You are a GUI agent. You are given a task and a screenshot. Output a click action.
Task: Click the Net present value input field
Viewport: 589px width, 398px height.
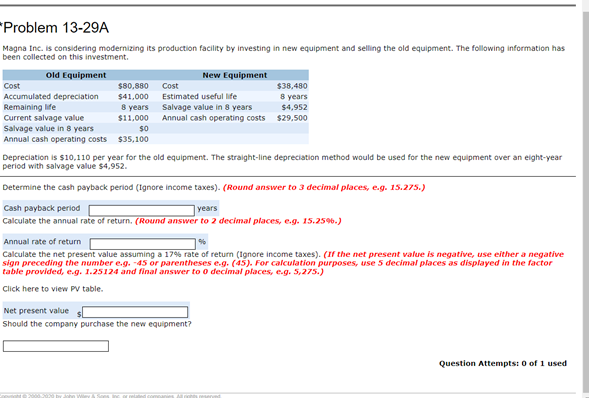135,312
